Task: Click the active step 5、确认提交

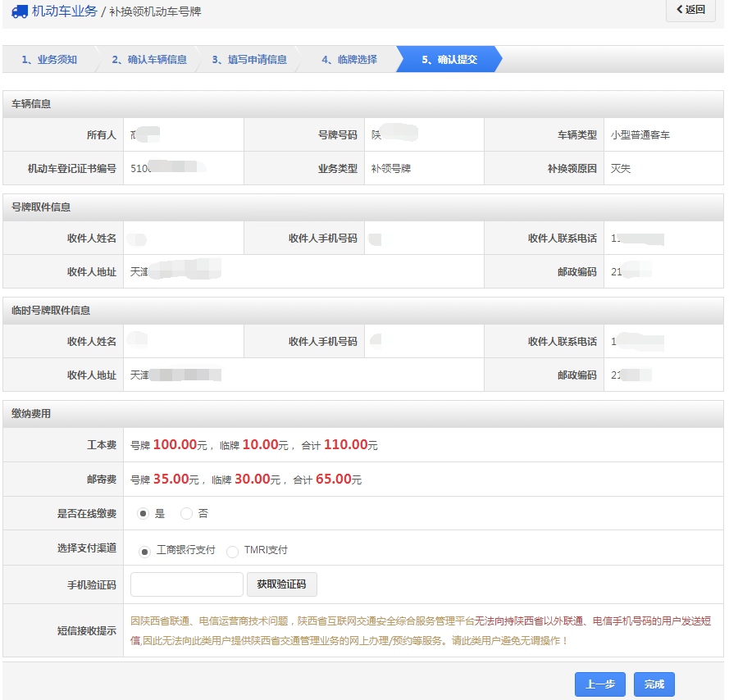Action: (x=449, y=60)
